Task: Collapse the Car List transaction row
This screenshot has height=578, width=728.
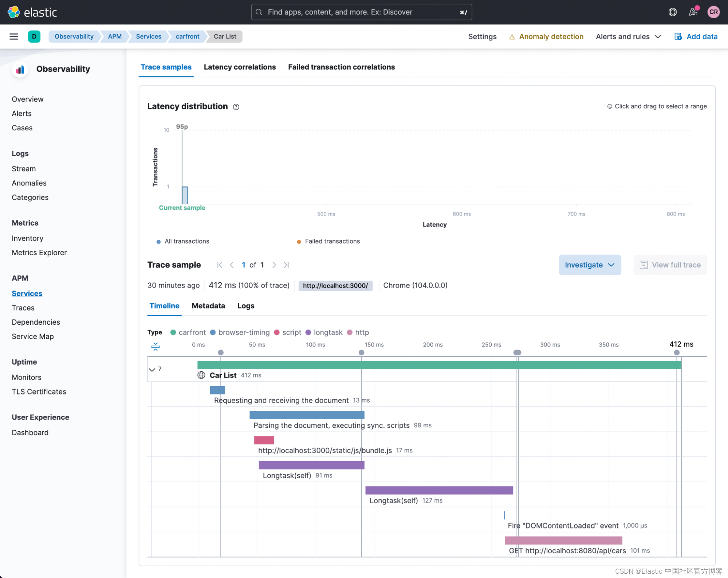Action: coord(152,369)
